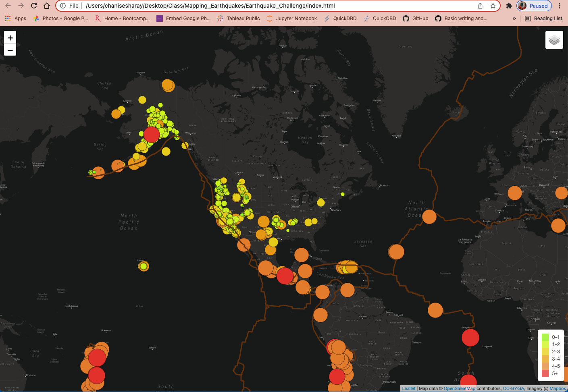Open the OpenStreetMap attribution link
The image size is (568, 392).
(x=460, y=388)
